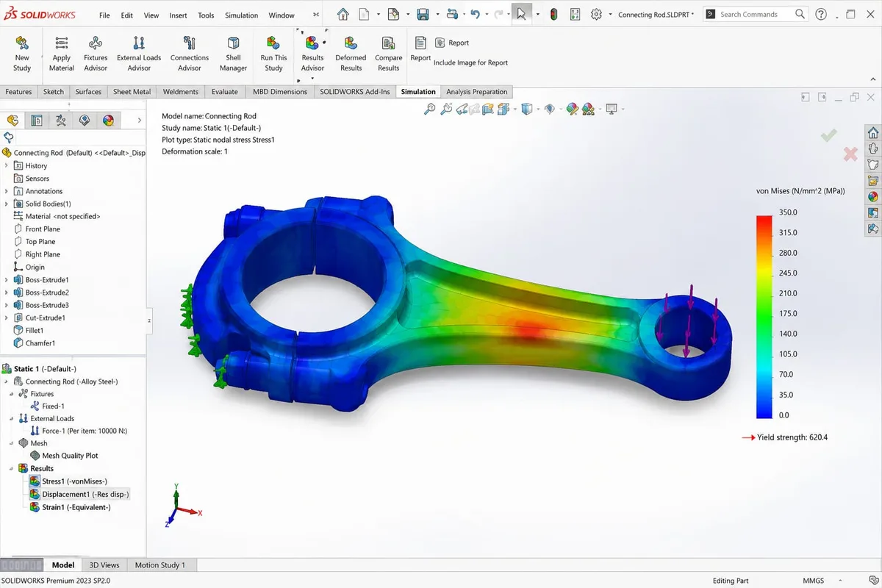
Task: Open SOLIDWORKS Resources home icon in task pane
Action: [873, 132]
